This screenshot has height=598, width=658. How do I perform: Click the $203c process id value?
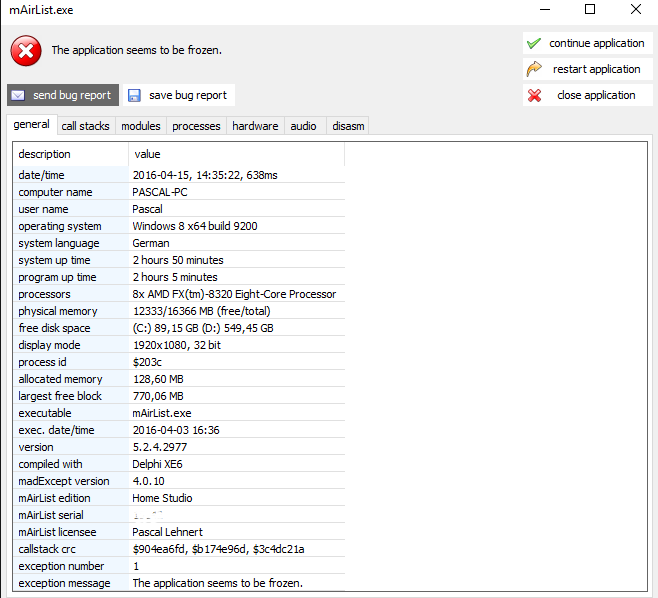coord(147,362)
